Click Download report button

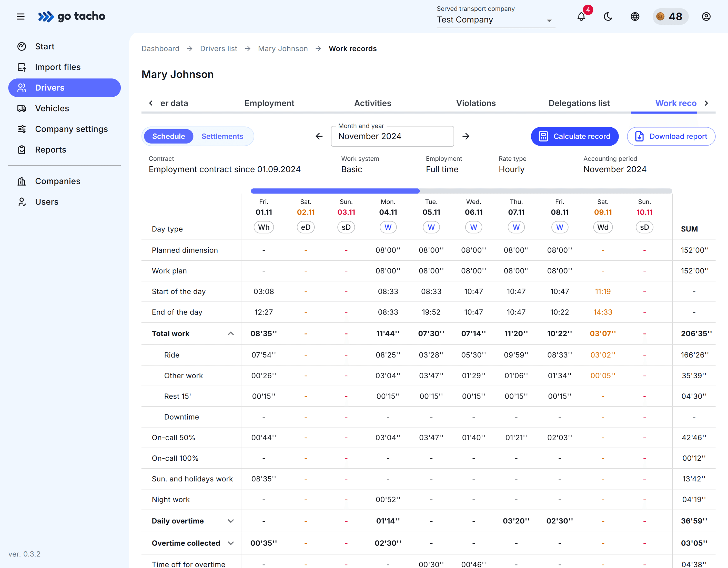[x=671, y=136]
